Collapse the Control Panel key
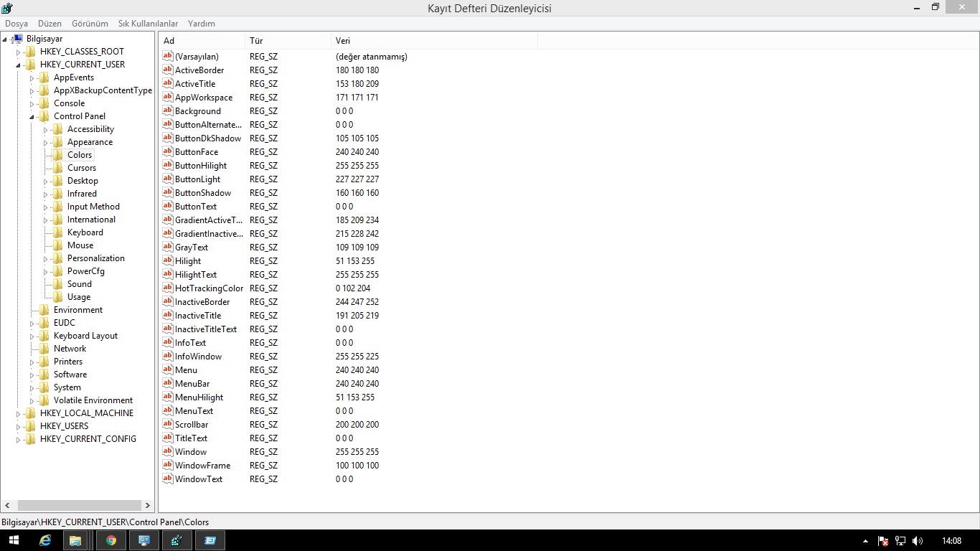 [32, 117]
